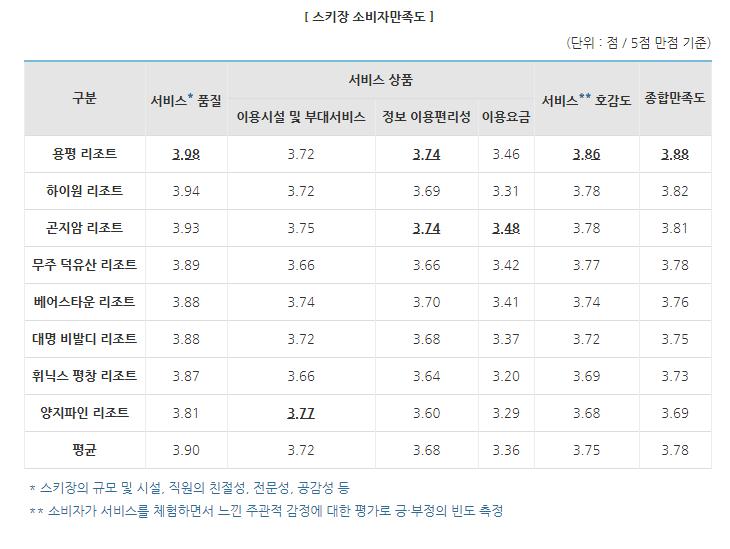This screenshot has width=730, height=549.
Task: Click 곤지암 리조트 facilities value 3.75
Action: [301, 229]
